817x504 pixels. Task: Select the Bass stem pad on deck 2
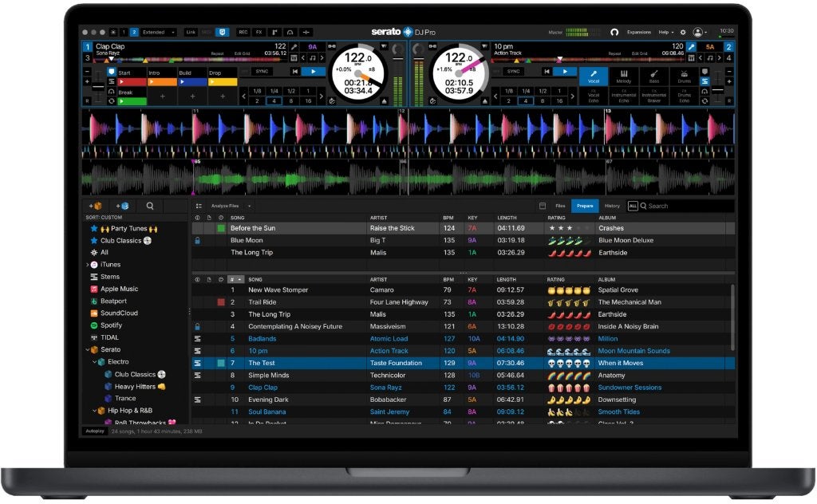point(654,76)
